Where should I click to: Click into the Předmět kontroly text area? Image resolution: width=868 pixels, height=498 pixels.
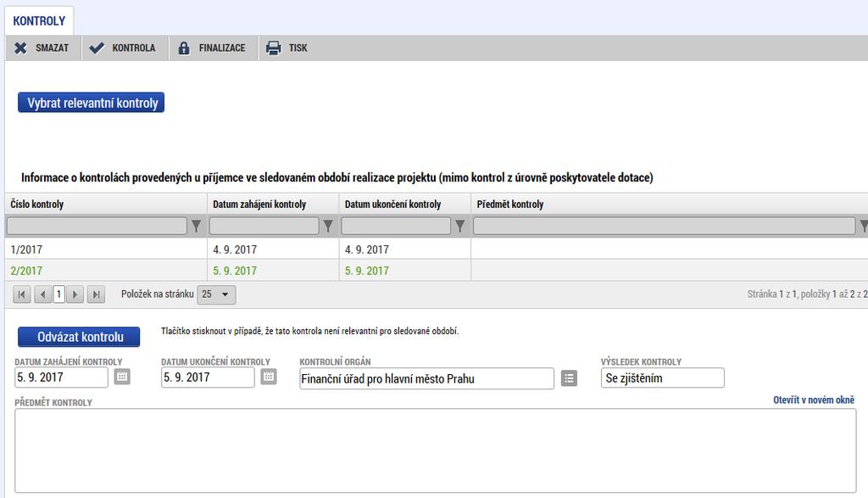tap(435, 450)
